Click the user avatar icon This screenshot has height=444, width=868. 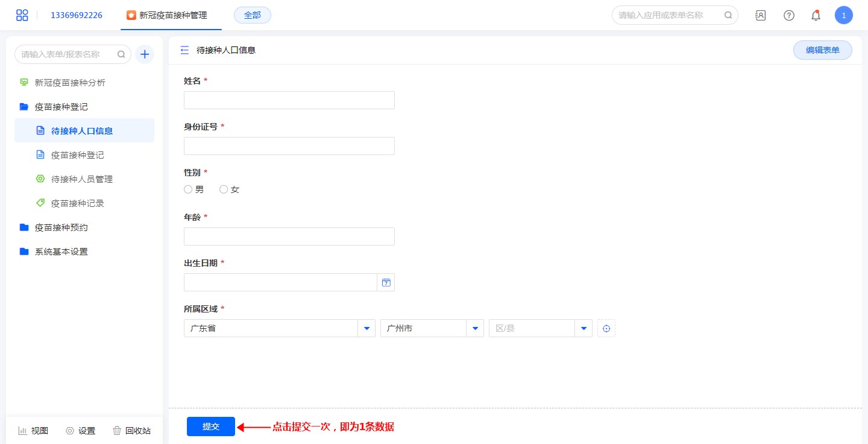pos(843,16)
